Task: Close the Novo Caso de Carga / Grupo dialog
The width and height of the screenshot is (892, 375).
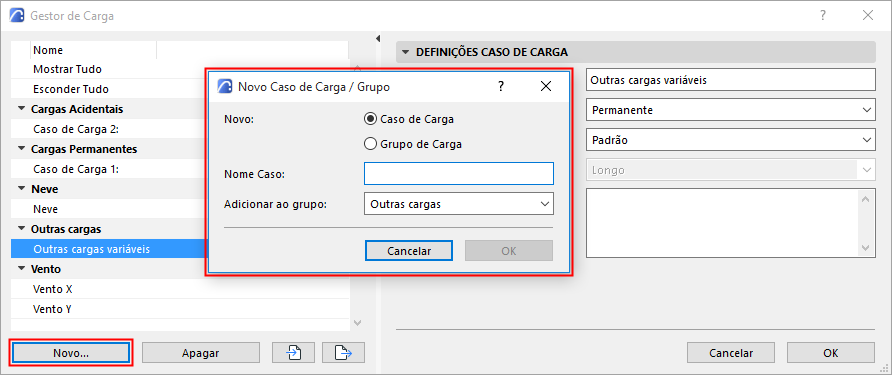Action: coord(546,86)
